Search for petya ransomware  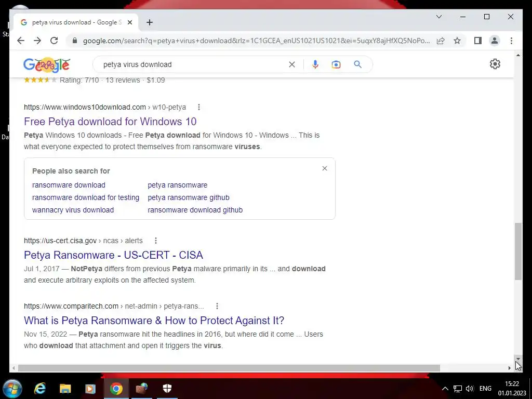click(x=178, y=185)
